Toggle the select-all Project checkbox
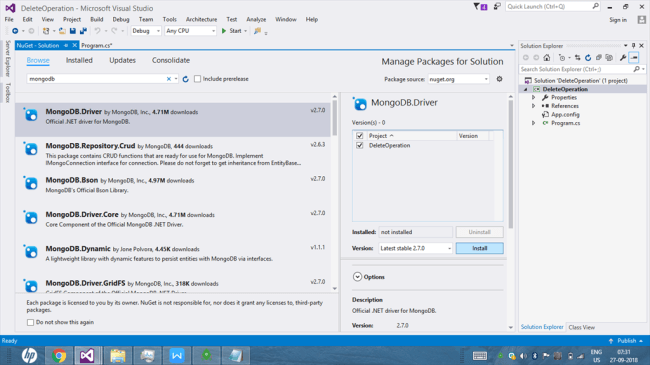Viewport: 650px width, 365px height. [359, 136]
